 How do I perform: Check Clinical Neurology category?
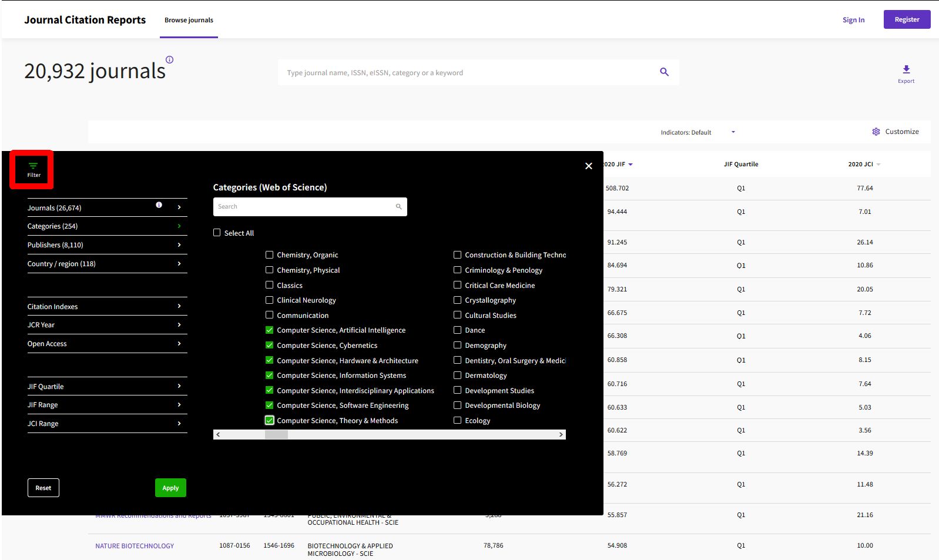tap(269, 300)
